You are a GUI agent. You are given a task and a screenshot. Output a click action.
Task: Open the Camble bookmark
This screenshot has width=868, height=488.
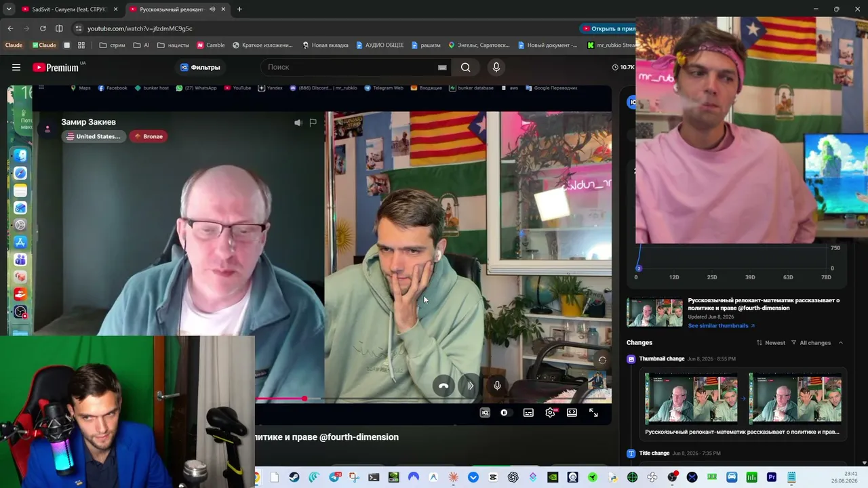pos(211,45)
